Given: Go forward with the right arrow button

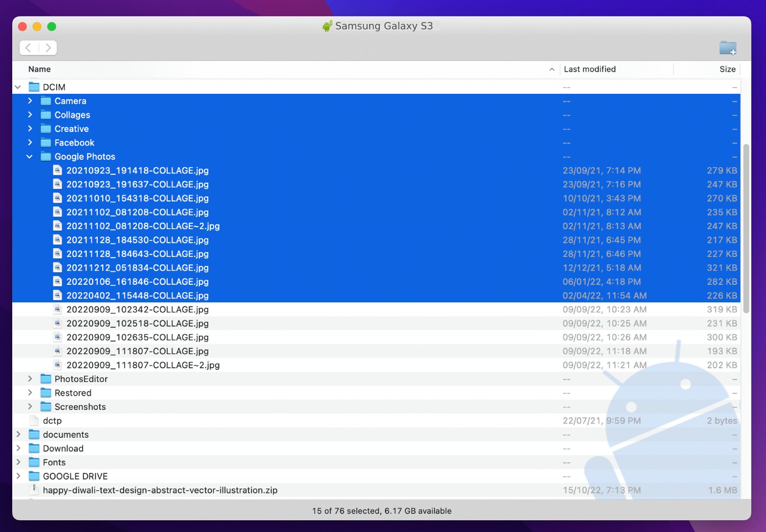Looking at the screenshot, I should point(48,47).
